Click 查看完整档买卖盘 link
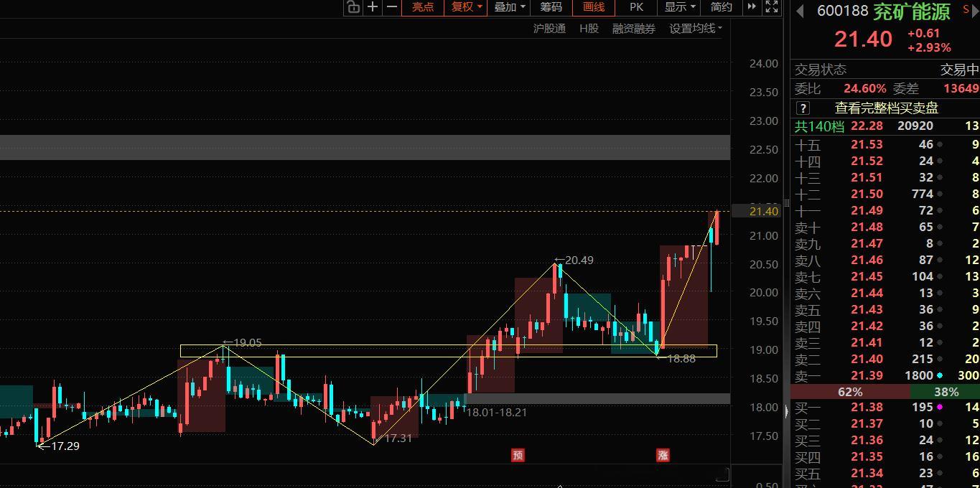980x488 pixels. point(887,108)
